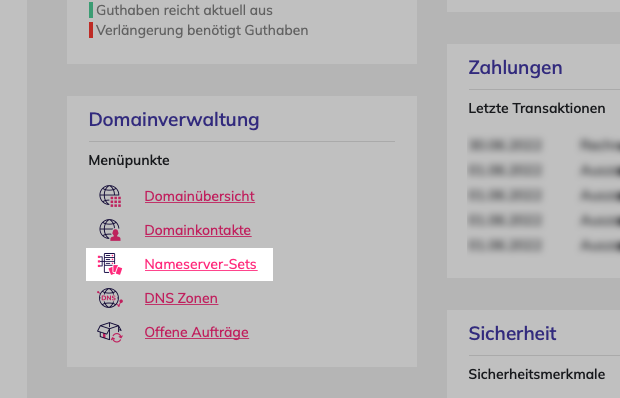Viewport: 620px width, 398px height.
Task: Click the Zahlungen panel heading
Action: click(x=515, y=68)
